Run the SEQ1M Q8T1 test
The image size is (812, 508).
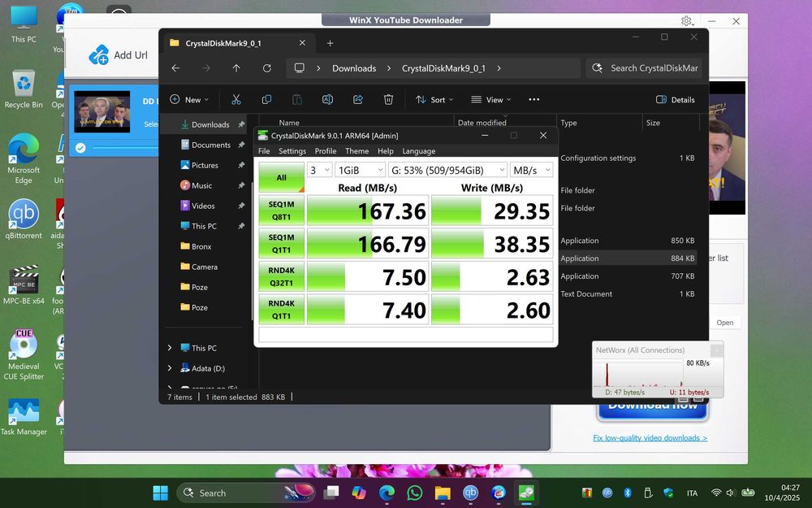coord(281,211)
